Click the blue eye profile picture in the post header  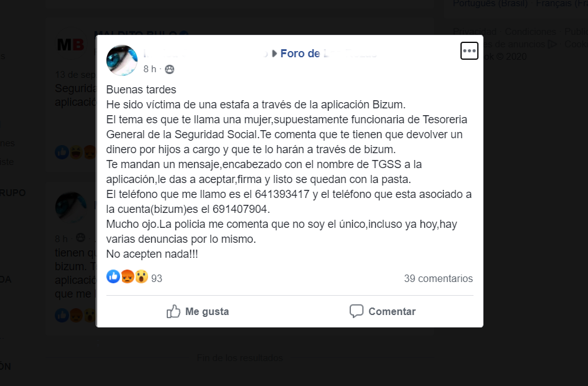click(122, 60)
